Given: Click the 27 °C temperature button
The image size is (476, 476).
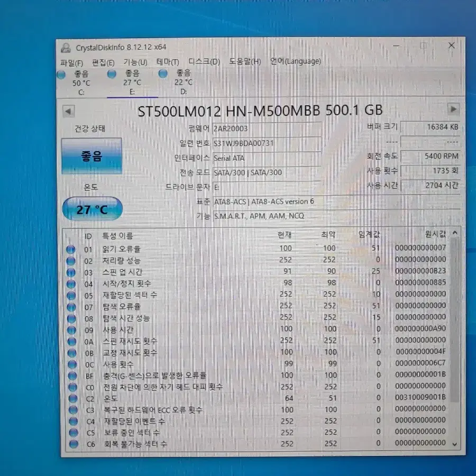Looking at the screenshot, I should click(x=92, y=209).
